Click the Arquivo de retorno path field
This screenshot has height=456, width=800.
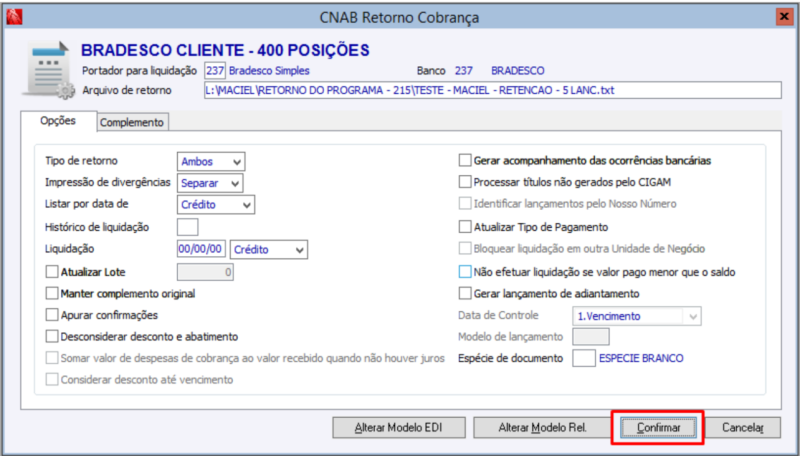492,90
